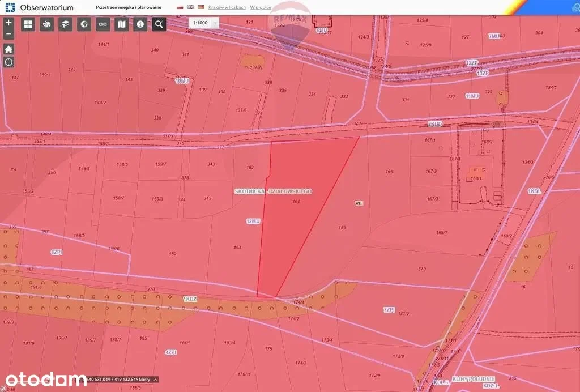Click the graduation cap icon

click(66, 24)
